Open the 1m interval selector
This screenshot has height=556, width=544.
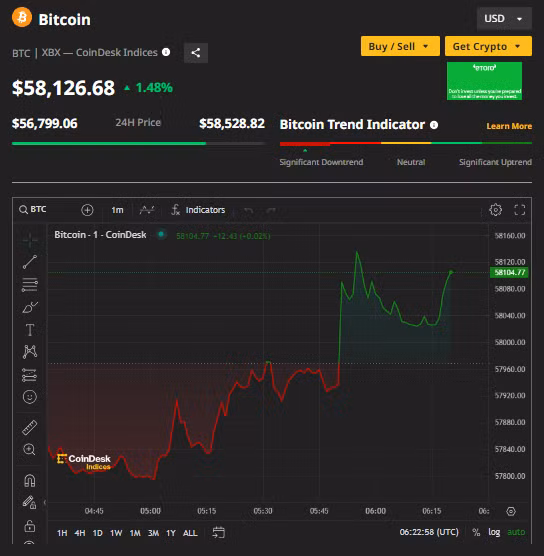117,210
